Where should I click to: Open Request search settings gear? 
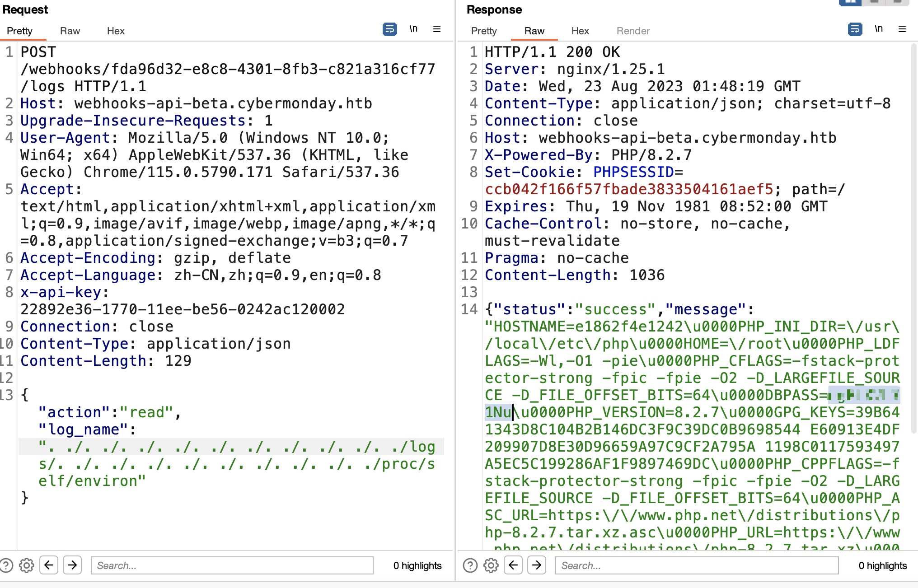[x=27, y=565]
